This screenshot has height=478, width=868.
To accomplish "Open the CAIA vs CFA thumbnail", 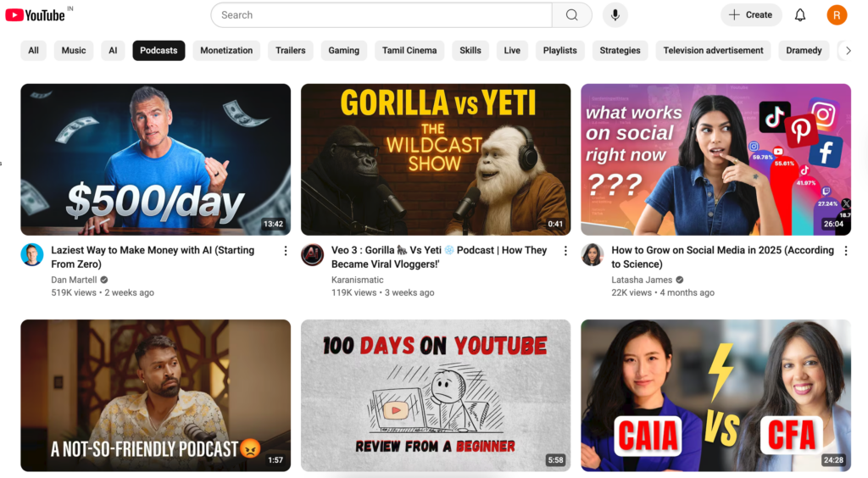I will coord(715,395).
